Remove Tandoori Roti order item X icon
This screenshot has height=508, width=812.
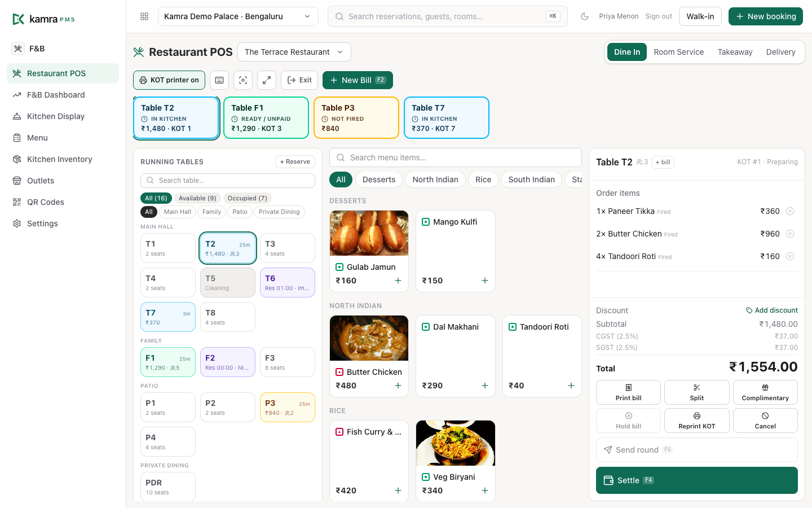coord(790,256)
